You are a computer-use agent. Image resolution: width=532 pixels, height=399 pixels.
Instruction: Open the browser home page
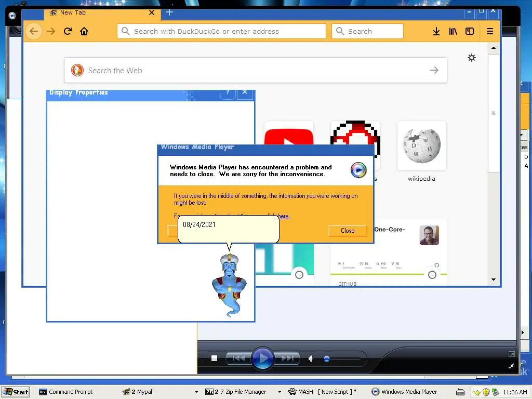point(84,31)
